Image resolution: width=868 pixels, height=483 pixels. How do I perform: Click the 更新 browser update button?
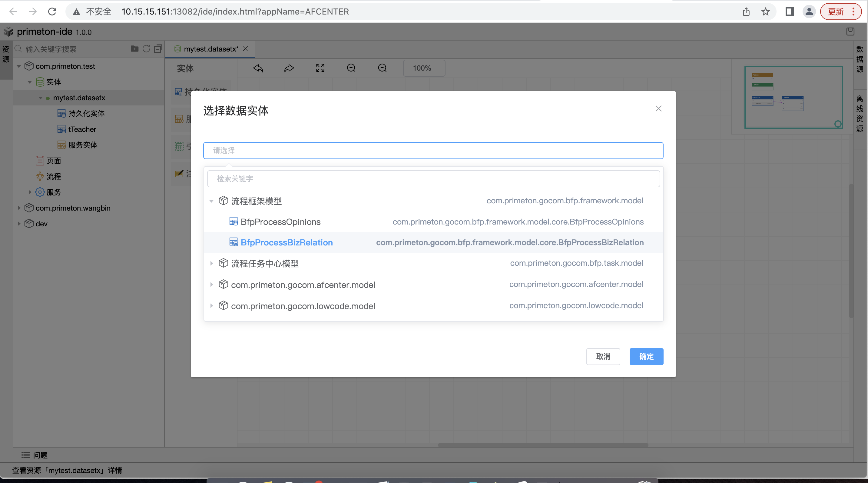pyautogui.click(x=841, y=12)
